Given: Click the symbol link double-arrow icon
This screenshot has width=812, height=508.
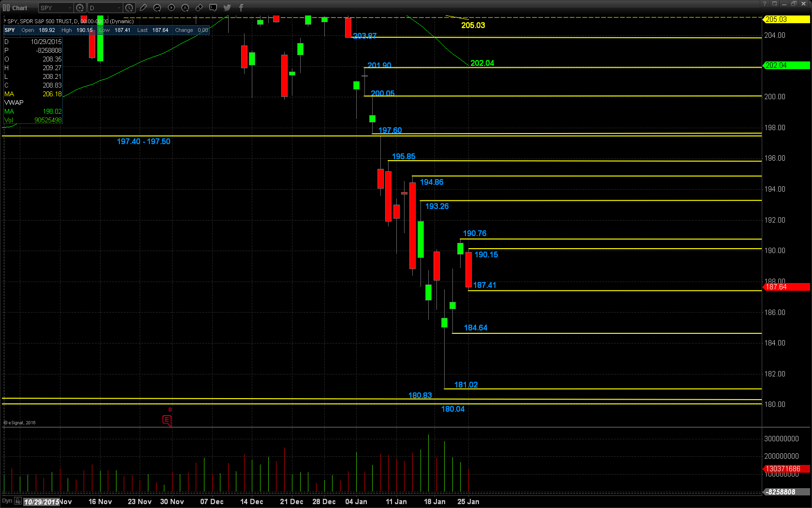Looking at the screenshot, I should pyautogui.click(x=199, y=8).
